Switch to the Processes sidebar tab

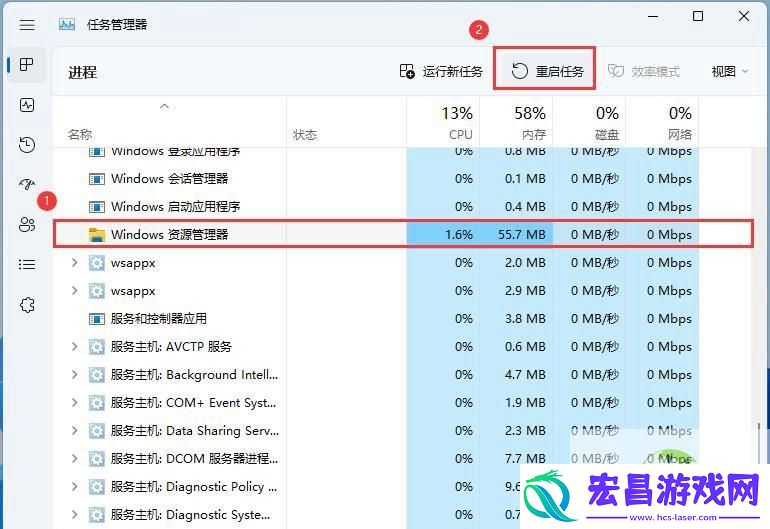click(x=27, y=64)
